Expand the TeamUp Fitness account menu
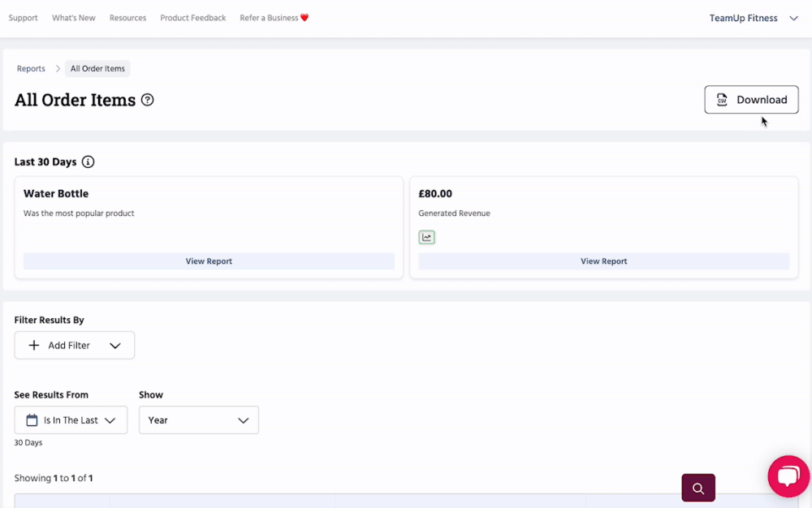 tap(793, 18)
